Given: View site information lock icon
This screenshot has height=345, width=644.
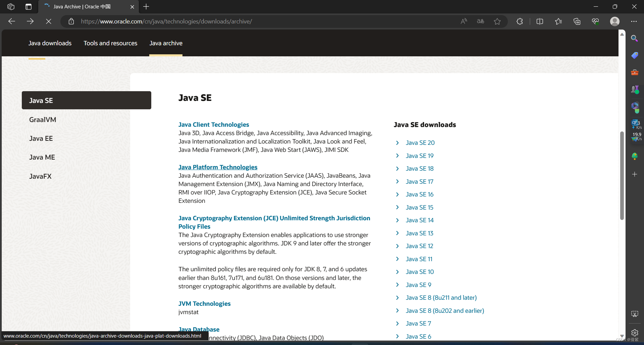Looking at the screenshot, I should [x=71, y=21].
